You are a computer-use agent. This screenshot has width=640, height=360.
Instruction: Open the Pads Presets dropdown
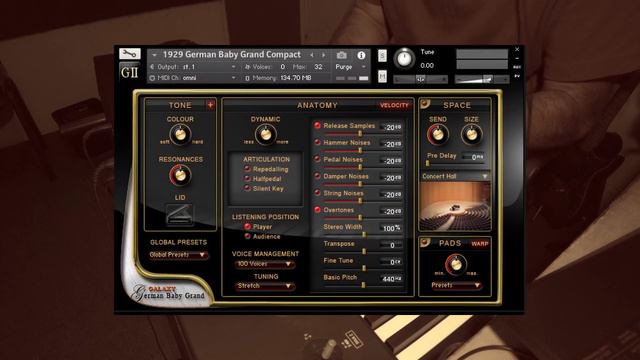[456, 285]
